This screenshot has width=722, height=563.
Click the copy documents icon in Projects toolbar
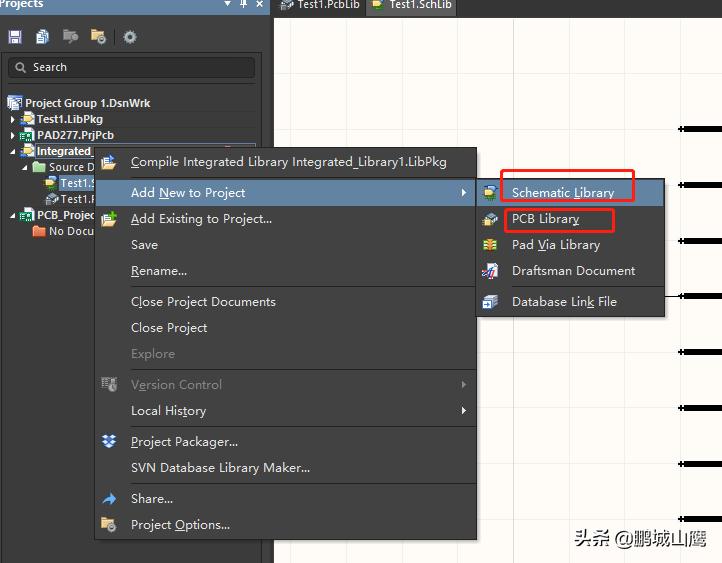[x=42, y=37]
